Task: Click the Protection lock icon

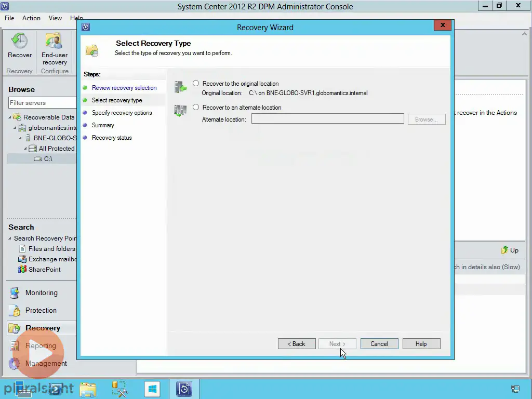Action: coord(14,310)
